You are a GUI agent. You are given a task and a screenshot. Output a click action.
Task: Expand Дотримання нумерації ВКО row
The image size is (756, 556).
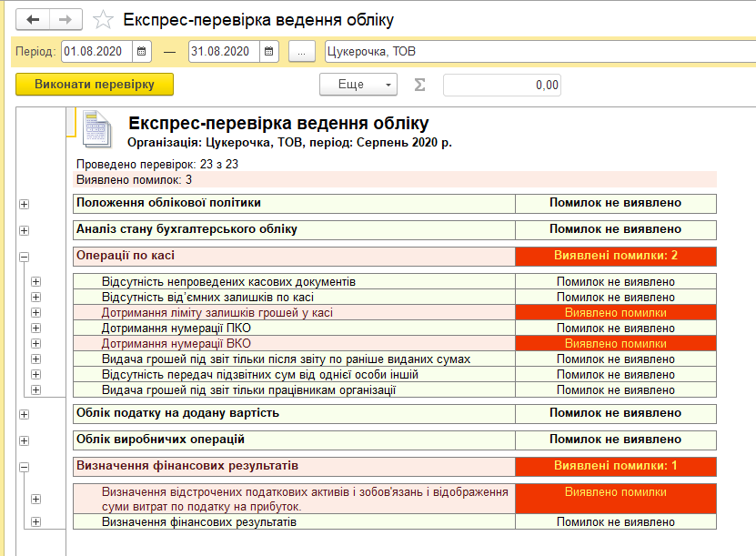tap(36, 343)
